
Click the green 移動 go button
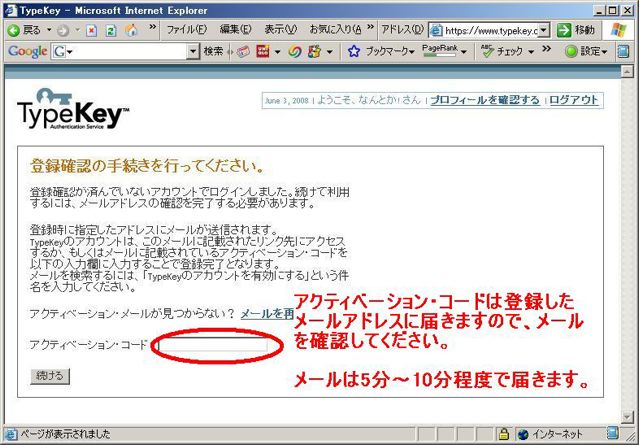[576, 30]
